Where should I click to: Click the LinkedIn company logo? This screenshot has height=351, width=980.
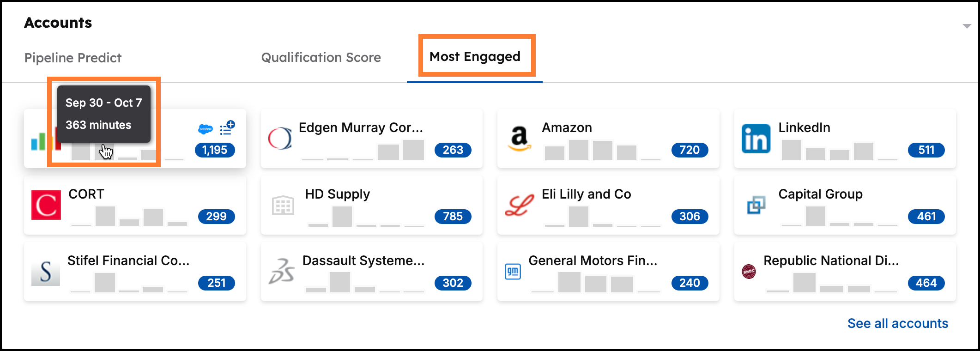pyautogui.click(x=756, y=138)
